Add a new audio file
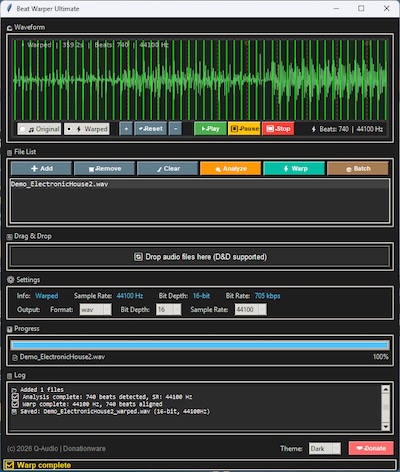The height and width of the screenshot is (472, 400). coord(41,169)
